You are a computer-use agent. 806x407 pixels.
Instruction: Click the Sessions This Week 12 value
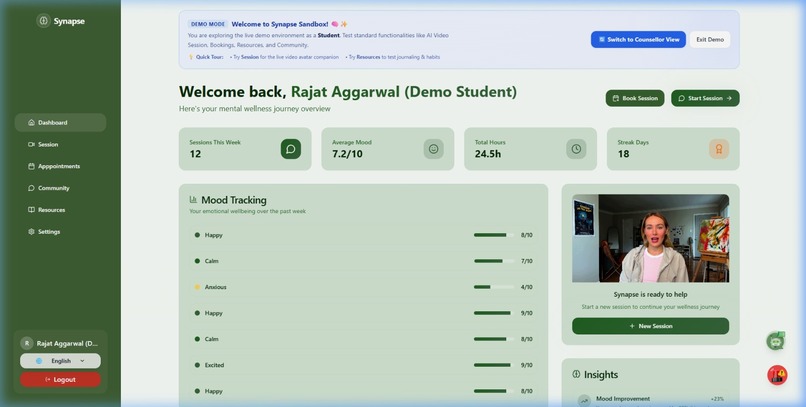coord(195,154)
